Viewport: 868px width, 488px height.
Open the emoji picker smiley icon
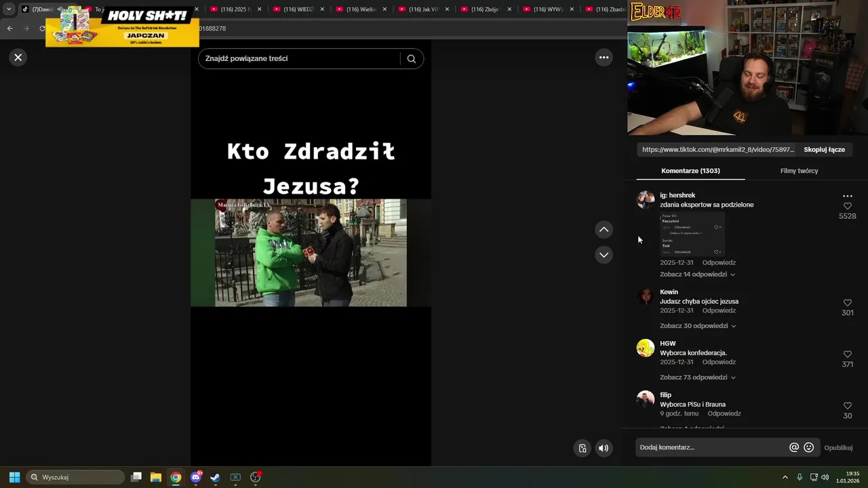coord(808,448)
